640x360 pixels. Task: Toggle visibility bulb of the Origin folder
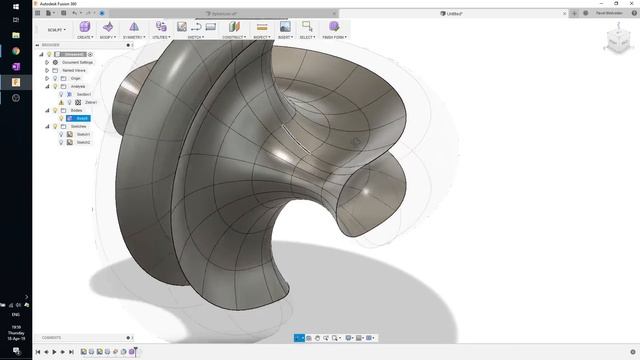click(56, 78)
